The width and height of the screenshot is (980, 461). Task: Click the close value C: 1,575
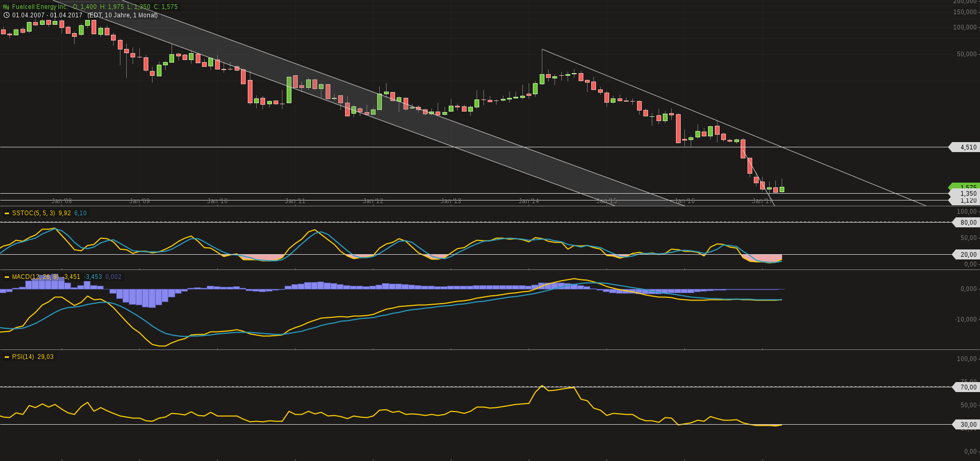166,7
